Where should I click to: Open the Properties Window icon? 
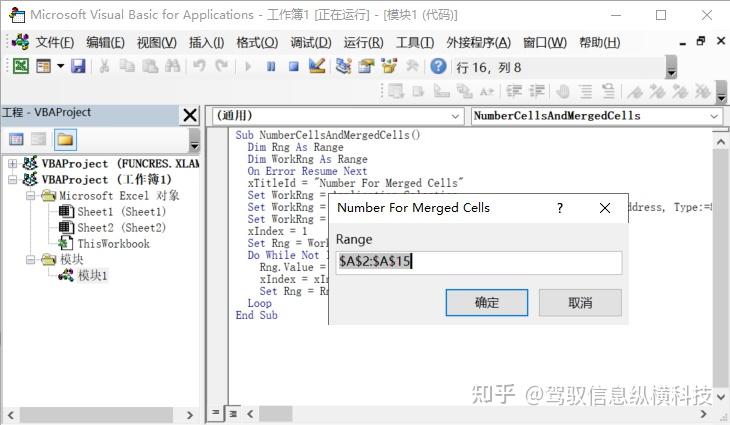tap(366, 67)
